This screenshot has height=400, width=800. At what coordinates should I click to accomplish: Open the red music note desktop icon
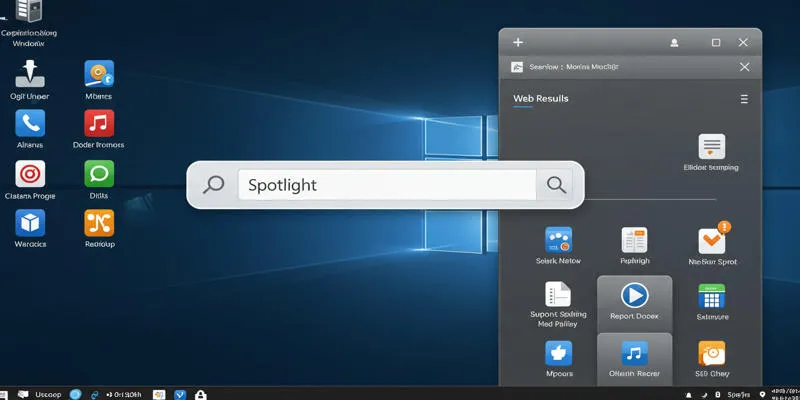99,123
